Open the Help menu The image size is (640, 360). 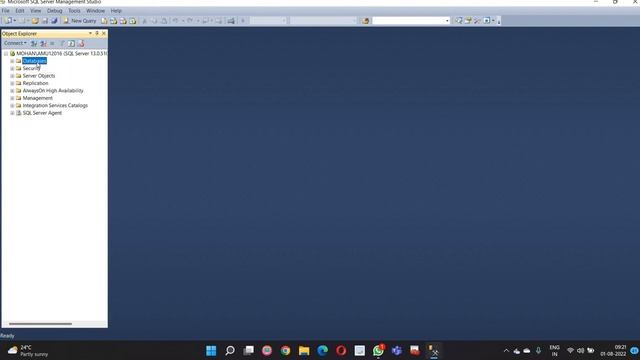tap(116, 11)
